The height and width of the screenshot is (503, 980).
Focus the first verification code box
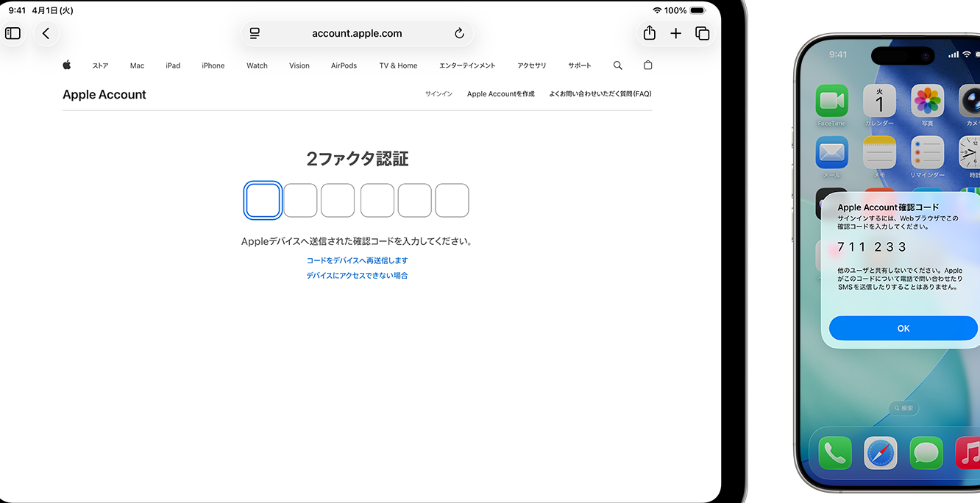tap(263, 201)
